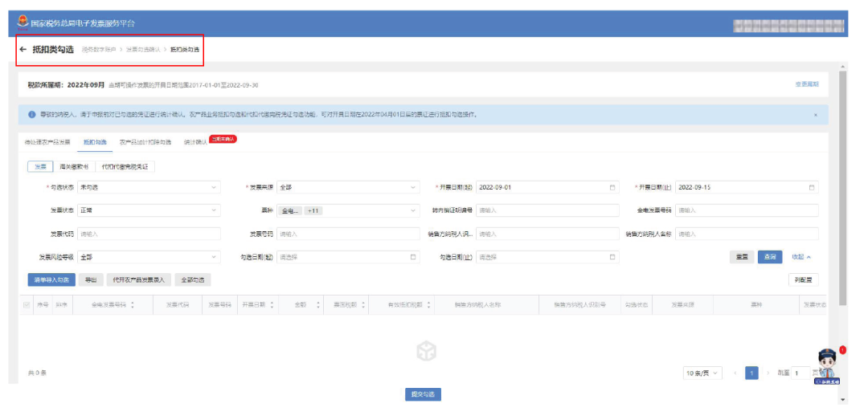Viewport: 868px width, 416px height.
Task: Click calendar icon in 勾选日期(起) field
Action: [413, 257]
